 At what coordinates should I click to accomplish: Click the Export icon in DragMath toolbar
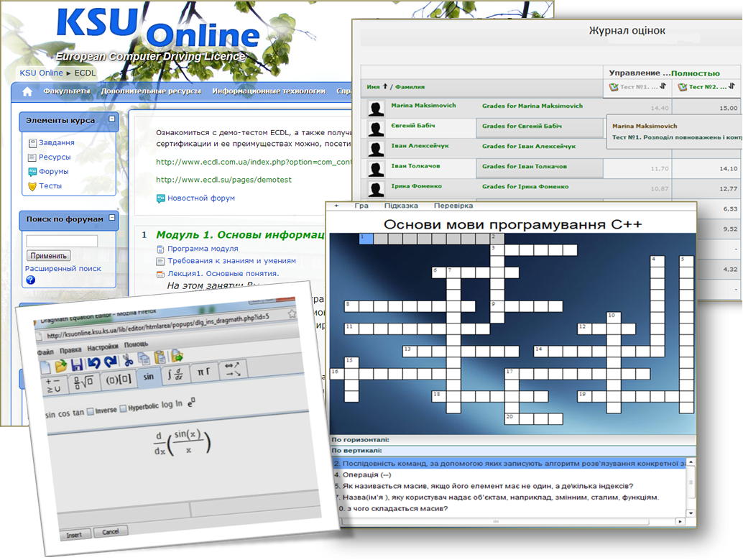click(x=177, y=354)
